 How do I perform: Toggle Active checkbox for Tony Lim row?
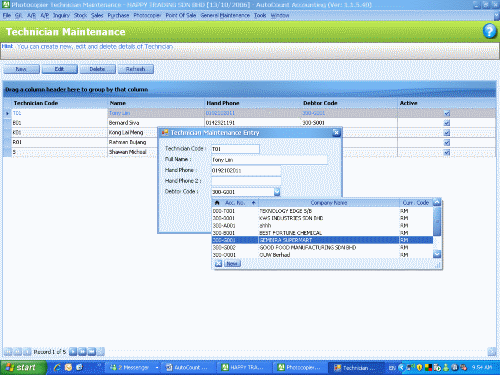pos(447,113)
